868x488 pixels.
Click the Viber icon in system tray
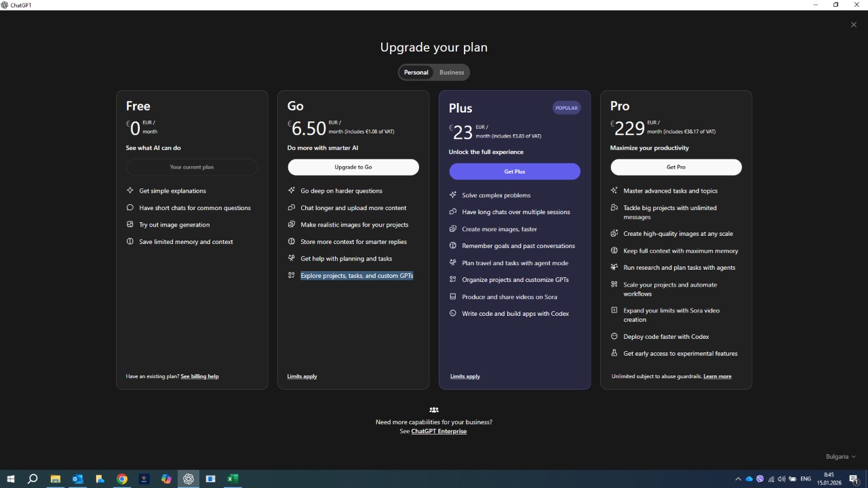point(760,479)
